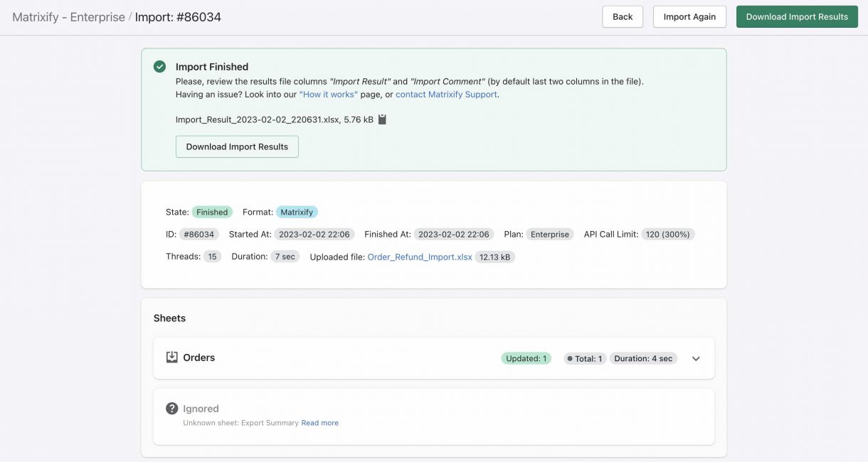
Task: Select the download-sheet icon beside Orders
Action: 171,358
